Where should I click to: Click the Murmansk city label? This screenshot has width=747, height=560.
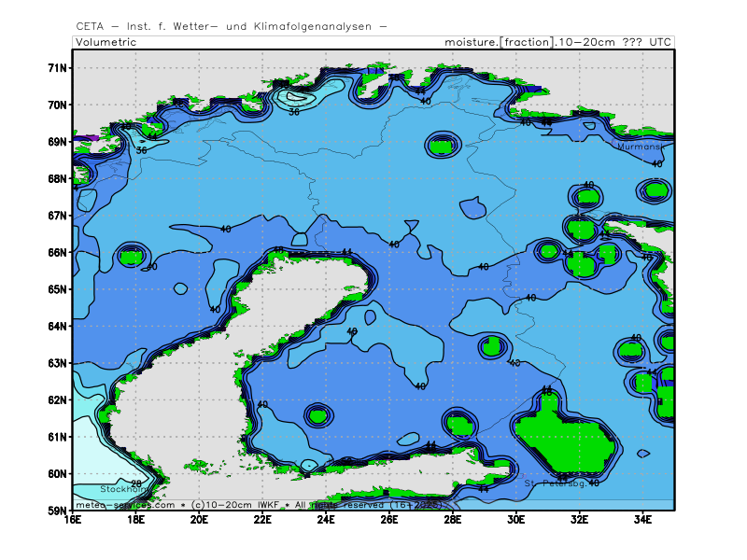click(x=641, y=147)
